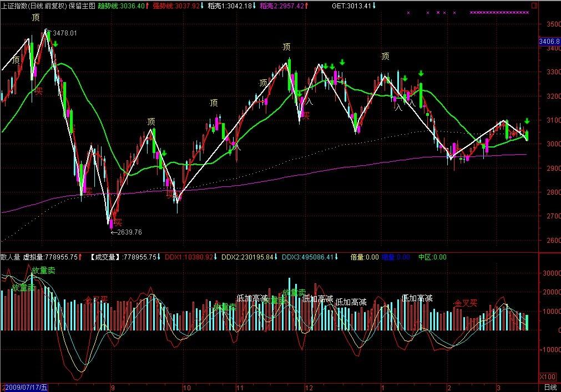This screenshot has width=561, height=392.
Task: Click the 2639.76 low price label
Action: point(129,232)
